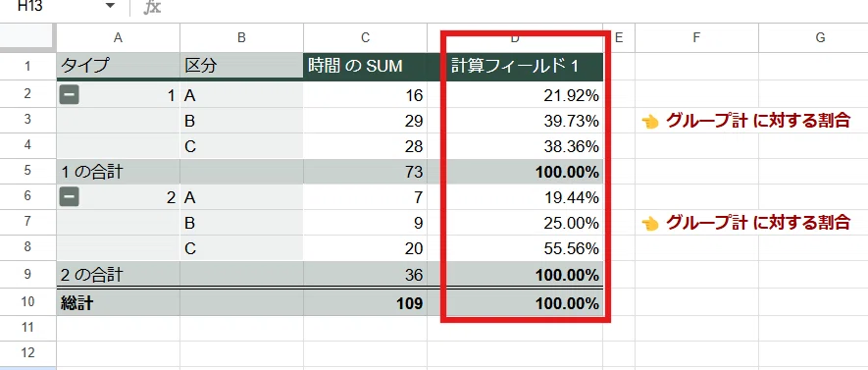Screen dimensions: 868x370
Task: Select the 総計 total cell
Action: coord(118,303)
